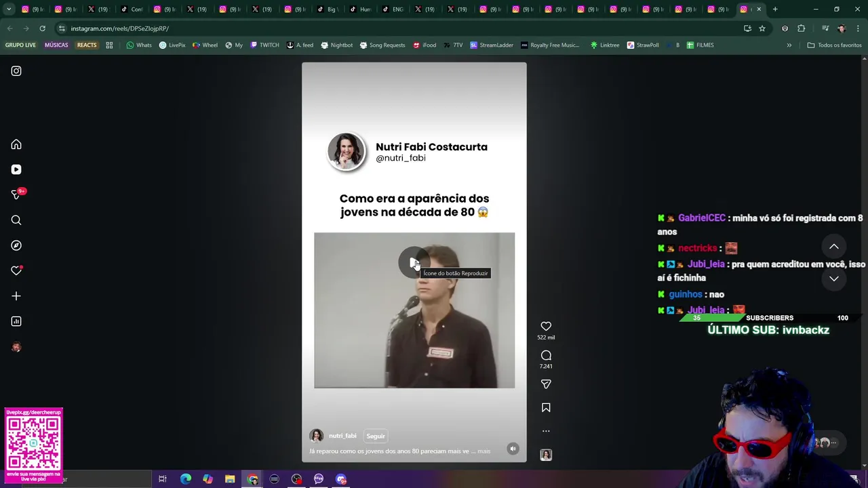Open the Instagram logo home link
868x488 pixels.
click(x=16, y=71)
